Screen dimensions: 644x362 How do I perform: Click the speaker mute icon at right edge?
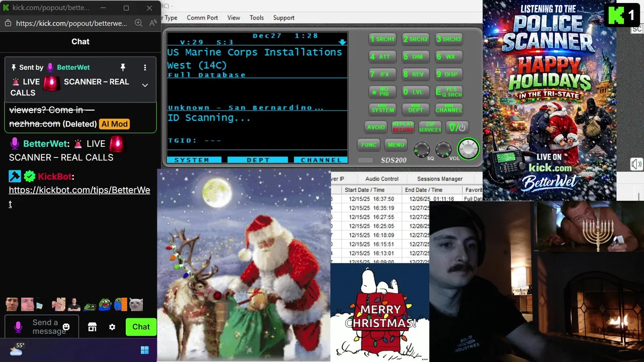[x=636, y=164]
